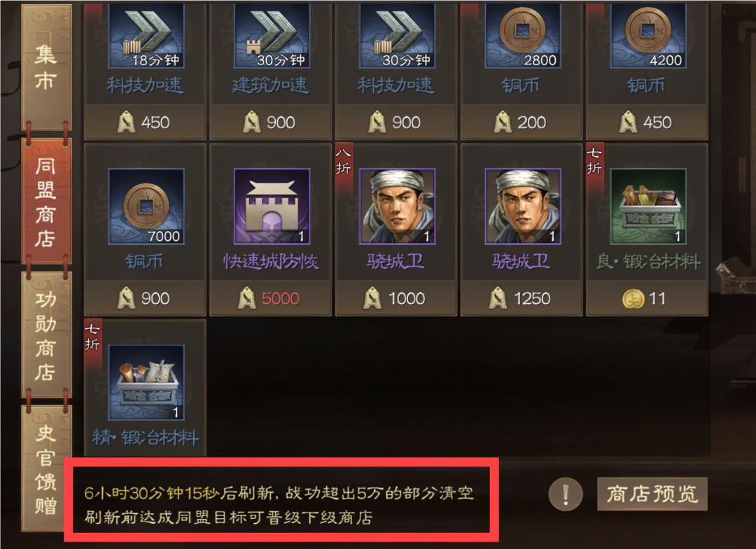
Task: Buy 快速城防恢 at 5000 price
Action: [x=270, y=298]
